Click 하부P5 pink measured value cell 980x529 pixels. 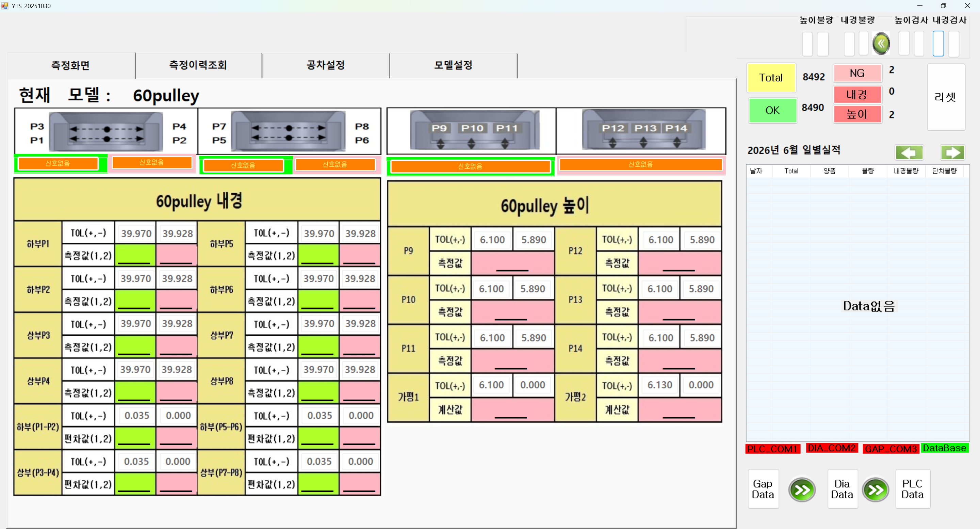[360, 255]
